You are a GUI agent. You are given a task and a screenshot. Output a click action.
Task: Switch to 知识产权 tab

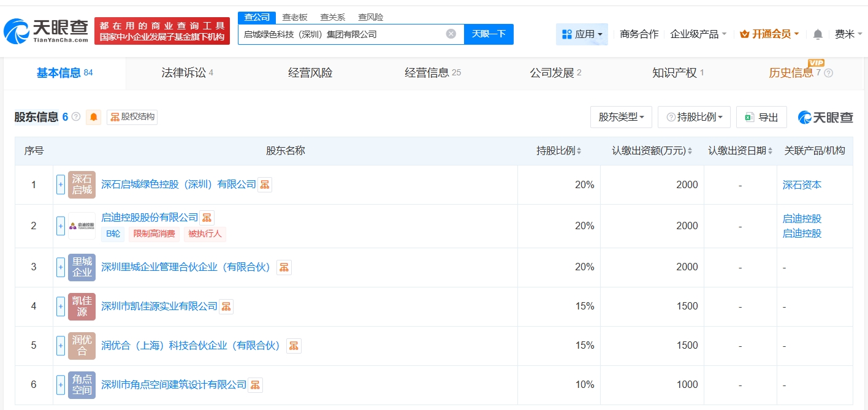(678, 73)
